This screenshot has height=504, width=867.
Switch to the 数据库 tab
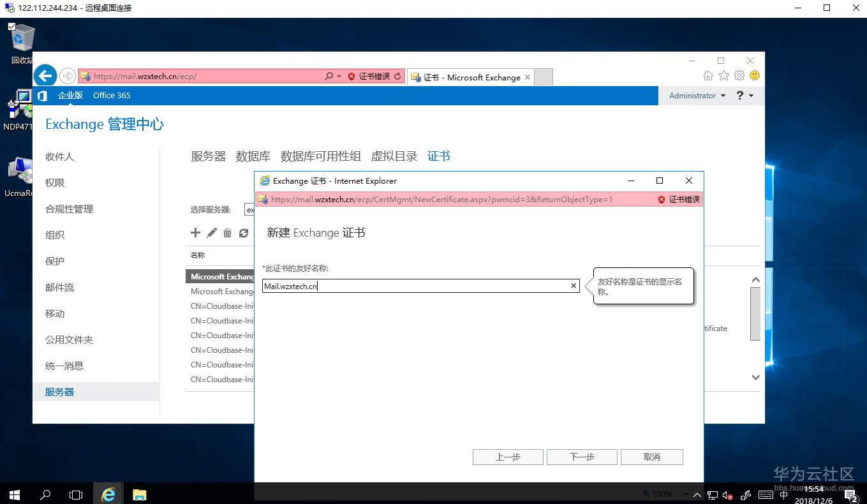(253, 156)
